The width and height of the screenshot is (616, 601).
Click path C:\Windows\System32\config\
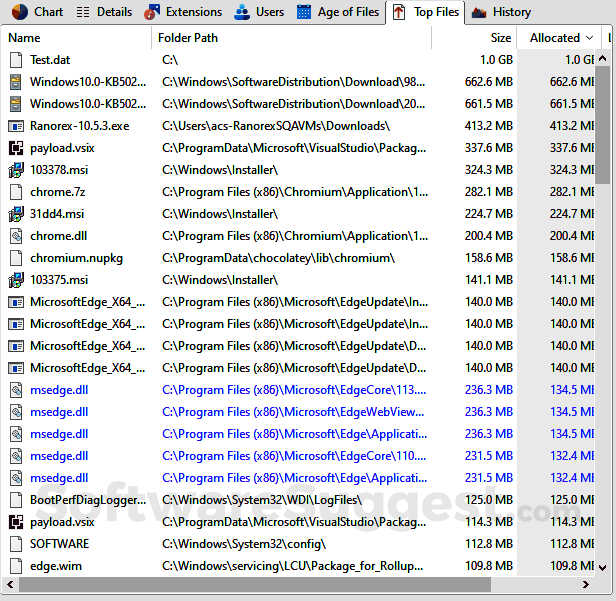point(244,544)
